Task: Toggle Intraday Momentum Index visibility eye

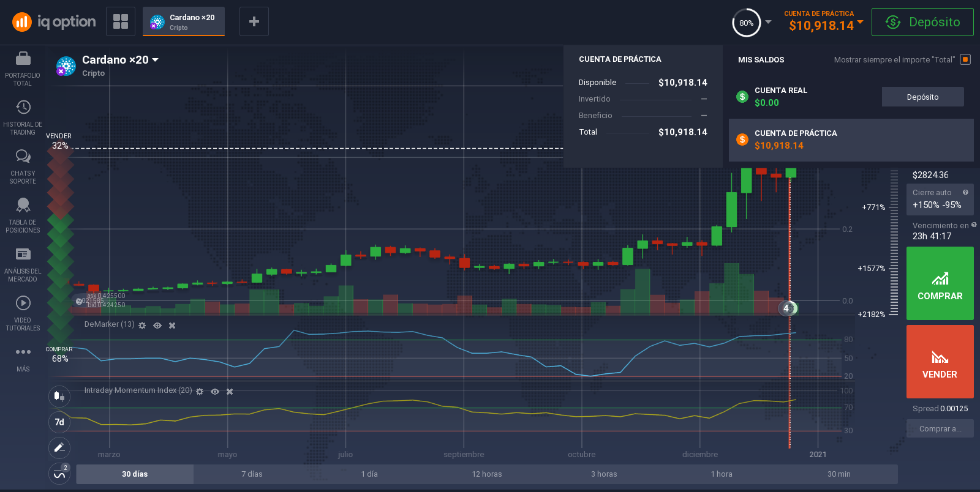Action: pos(215,392)
